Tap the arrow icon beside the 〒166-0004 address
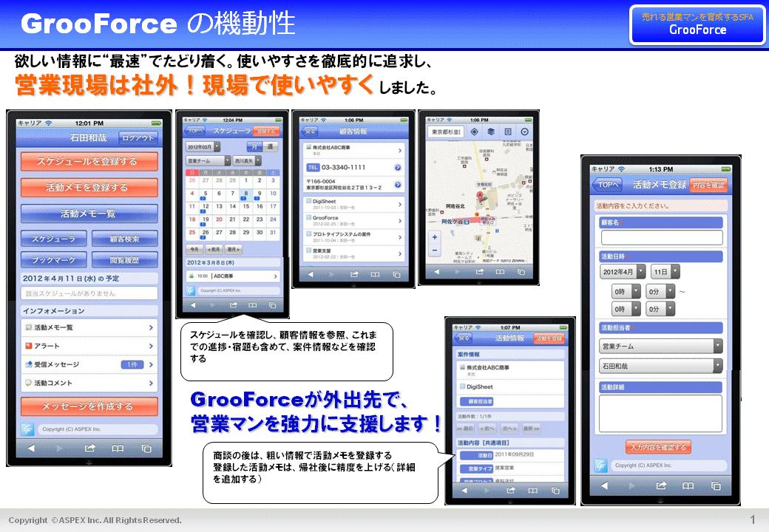Viewport: 769px width, 532px height. pyautogui.click(x=398, y=185)
